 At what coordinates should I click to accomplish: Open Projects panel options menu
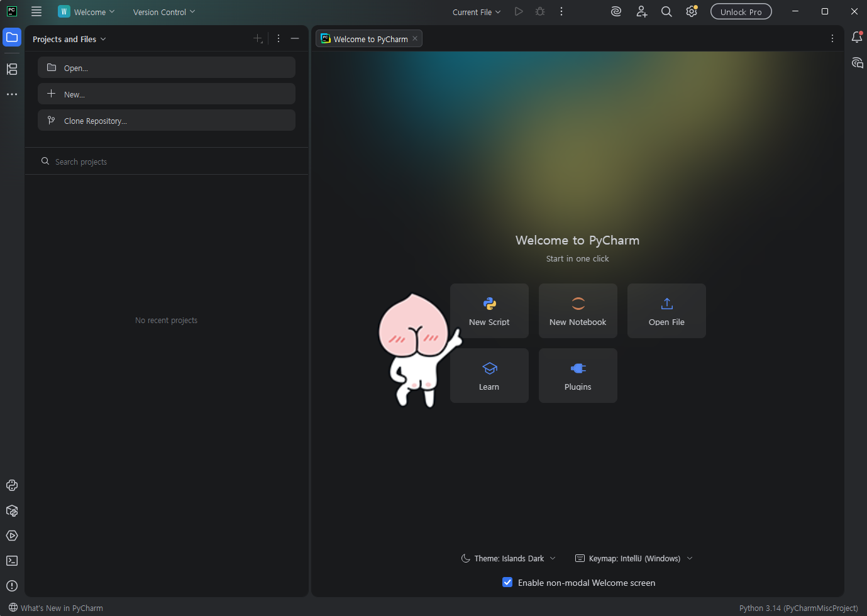279,39
